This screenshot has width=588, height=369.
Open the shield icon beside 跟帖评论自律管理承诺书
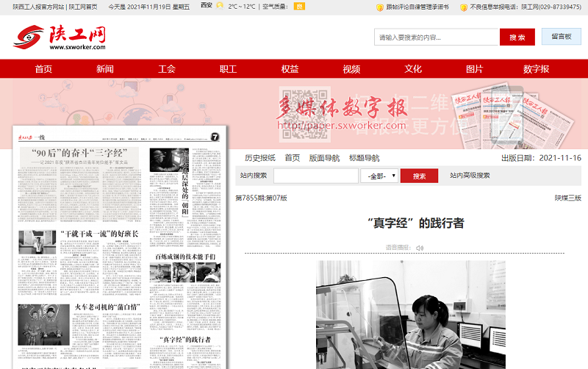coord(380,7)
